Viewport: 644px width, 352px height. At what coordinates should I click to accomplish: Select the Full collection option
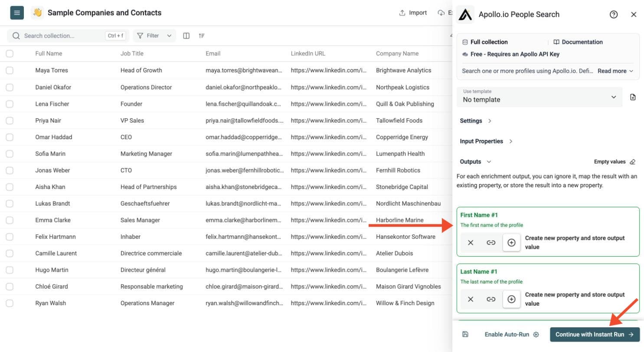(x=485, y=42)
